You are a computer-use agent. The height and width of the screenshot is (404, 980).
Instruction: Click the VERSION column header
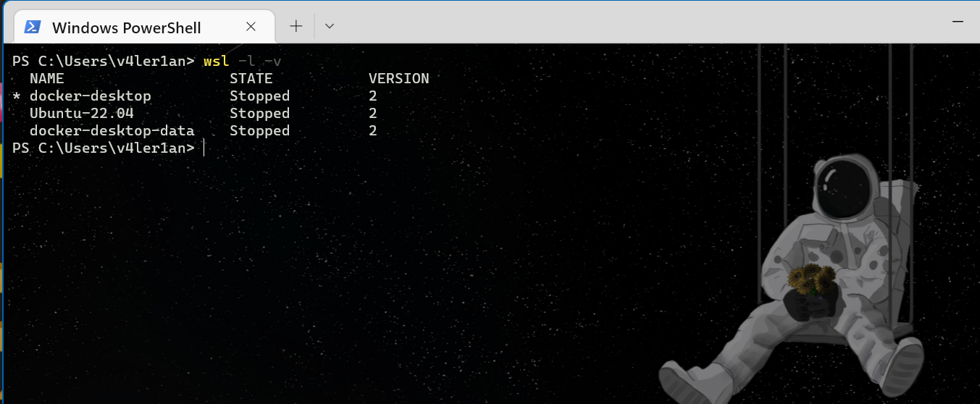point(399,78)
